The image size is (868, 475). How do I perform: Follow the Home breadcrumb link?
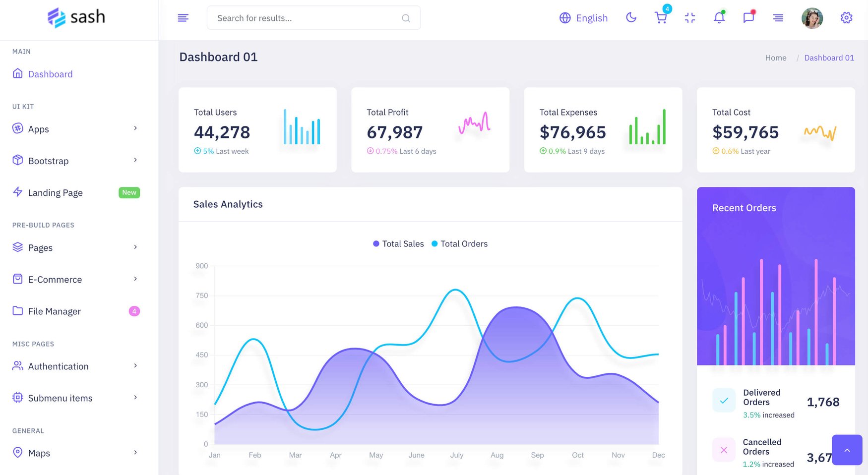(776, 58)
